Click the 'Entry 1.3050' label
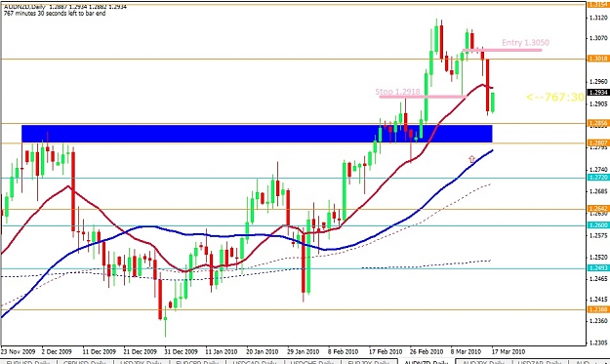610x364 pixels. (x=525, y=42)
